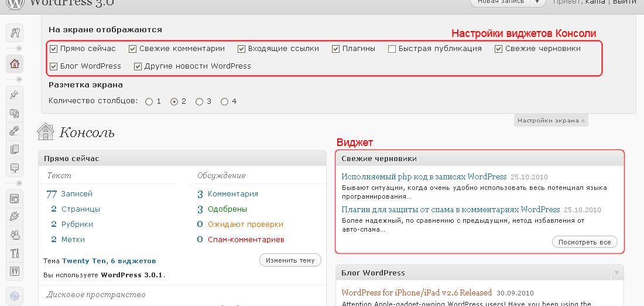Click » separator between house and pushpin icons

pos(19,79)
